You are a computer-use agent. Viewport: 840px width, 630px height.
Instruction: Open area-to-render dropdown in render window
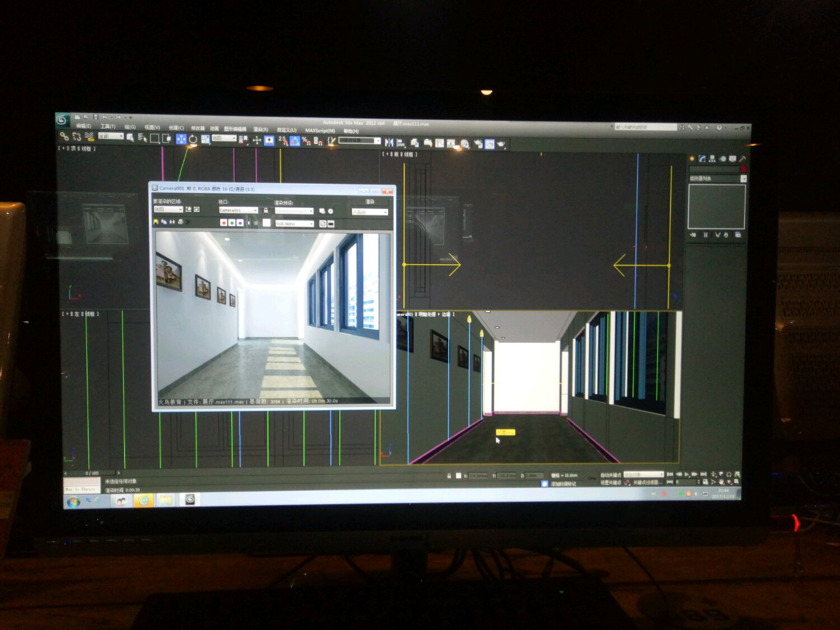[x=168, y=209]
